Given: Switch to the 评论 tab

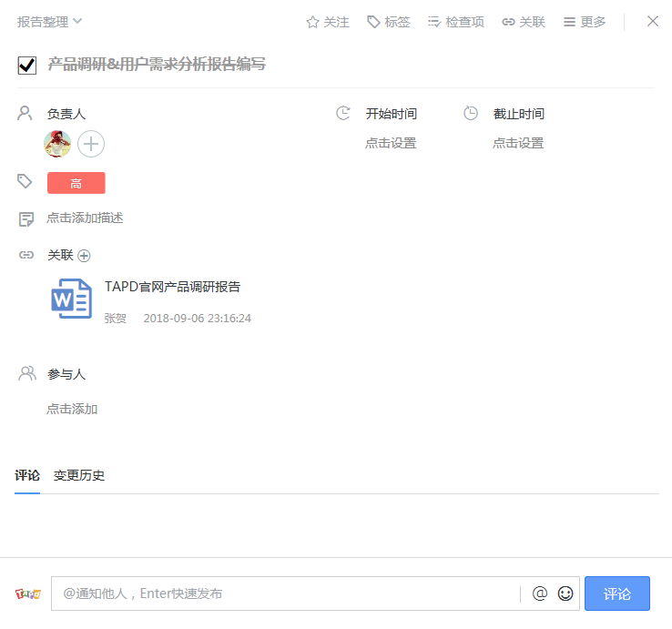Looking at the screenshot, I should 27,475.
